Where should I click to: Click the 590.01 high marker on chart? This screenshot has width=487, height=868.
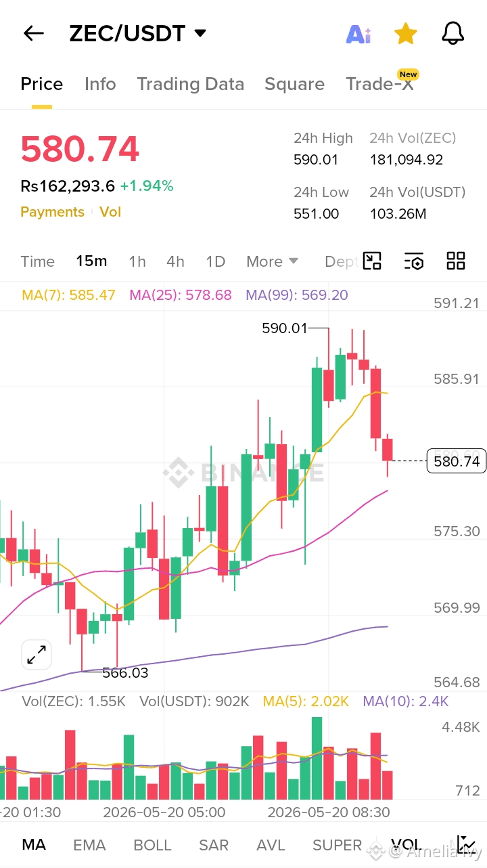point(284,328)
